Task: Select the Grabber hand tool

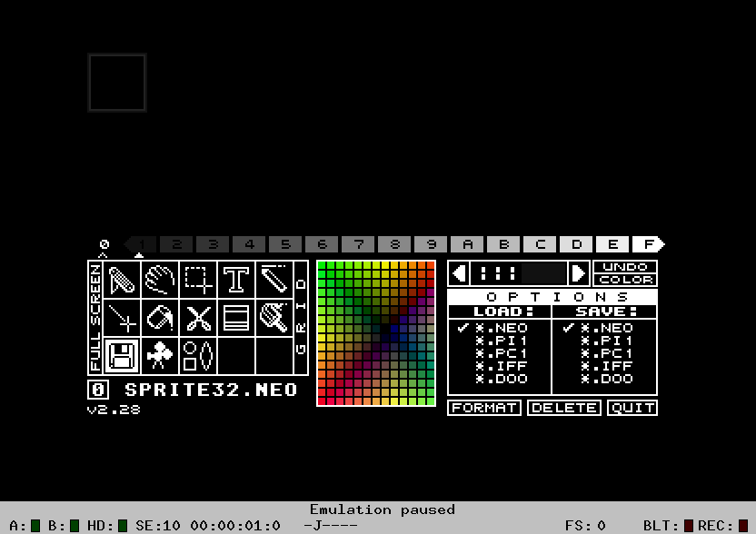Action: point(160,280)
